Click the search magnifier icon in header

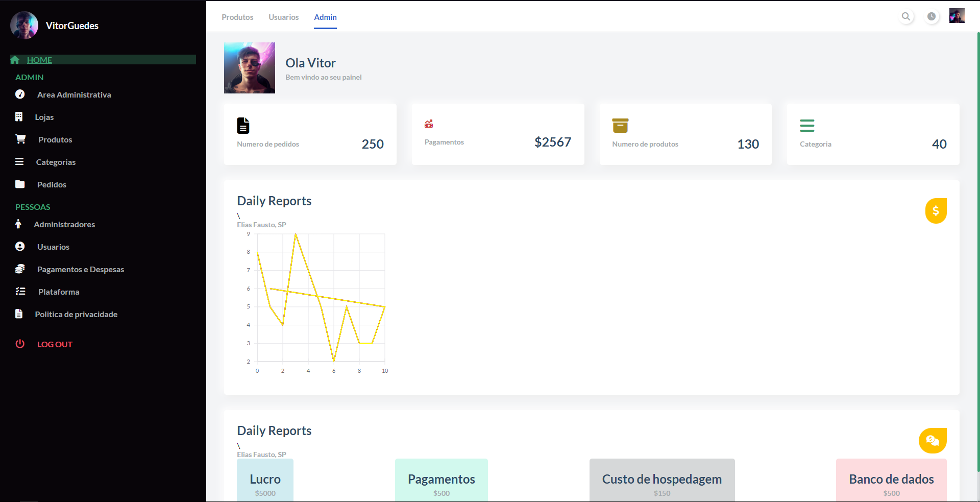pos(906,16)
